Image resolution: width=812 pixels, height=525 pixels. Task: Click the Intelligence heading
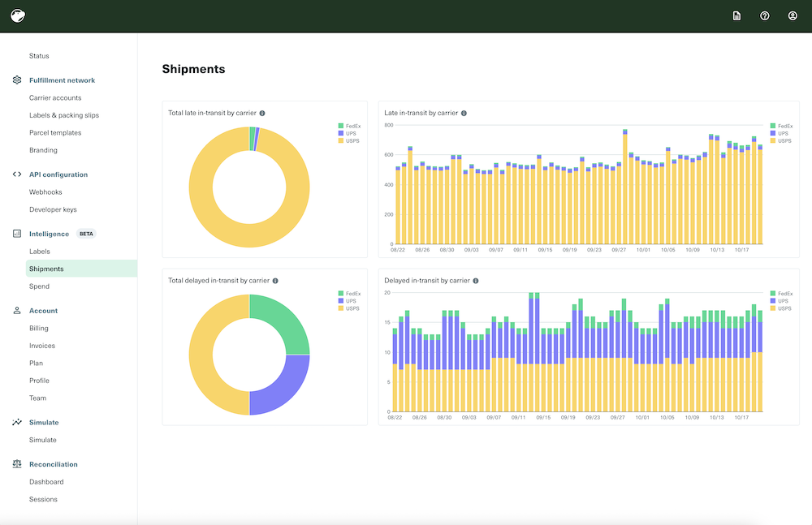point(49,234)
